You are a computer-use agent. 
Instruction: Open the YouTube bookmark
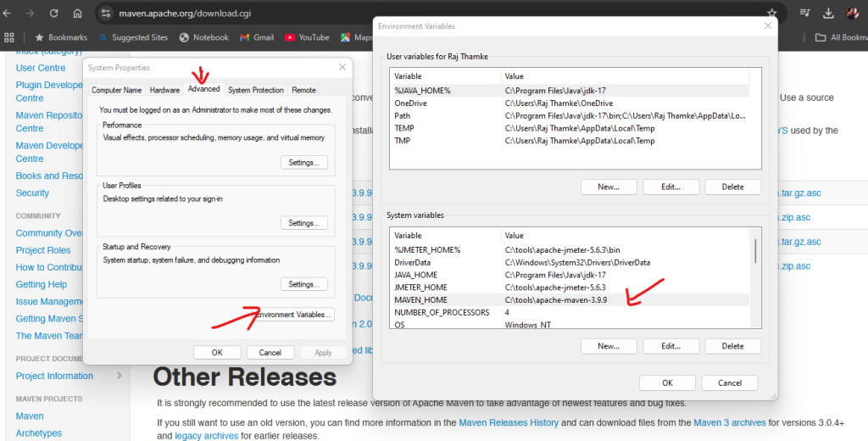307,37
